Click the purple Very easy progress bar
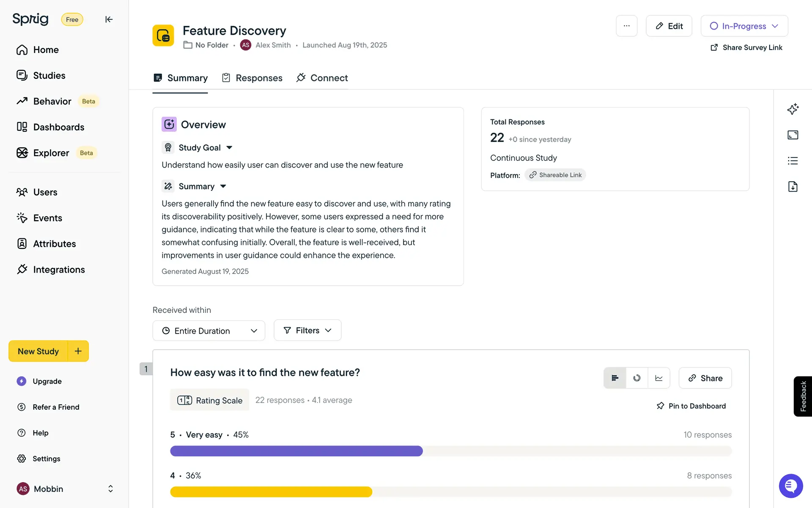This screenshot has width=812, height=508. [296, 451]
